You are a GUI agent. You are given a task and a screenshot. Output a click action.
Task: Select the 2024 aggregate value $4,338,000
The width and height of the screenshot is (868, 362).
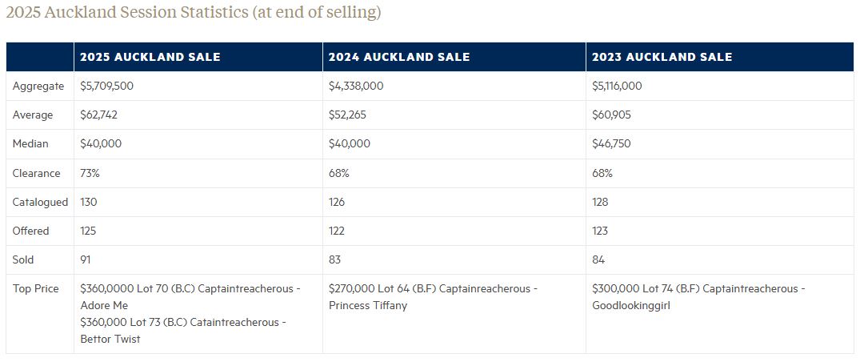click(356, 86)
